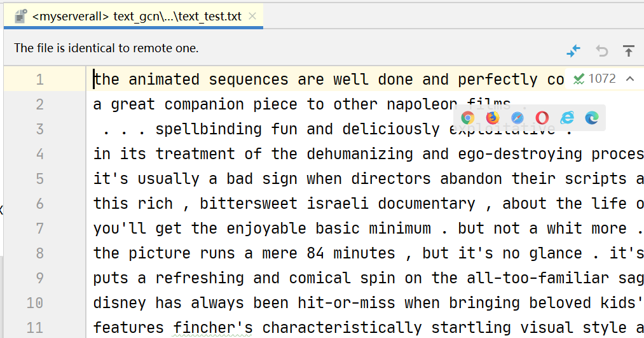The height and width of the screenshot is (338, 644).
Task: Open file in Firefox browser
Action: [x=493, y=118]
